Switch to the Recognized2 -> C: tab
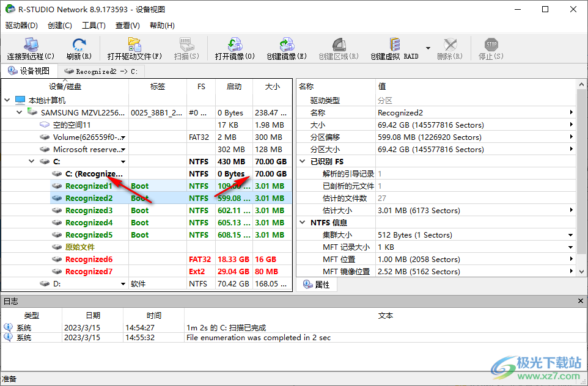This screenshot has height=386, width=588. point(101,71)
